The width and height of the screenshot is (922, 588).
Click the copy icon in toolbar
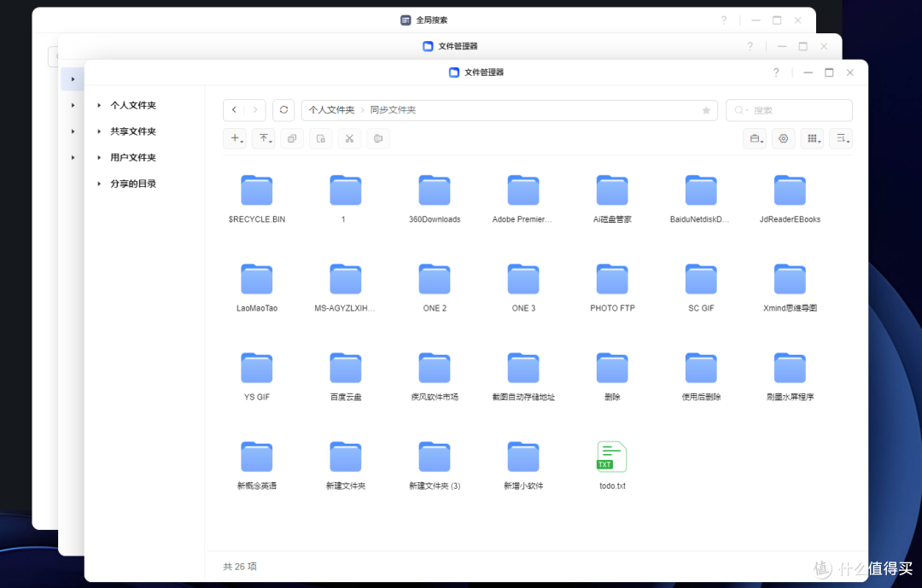point(292,138)
